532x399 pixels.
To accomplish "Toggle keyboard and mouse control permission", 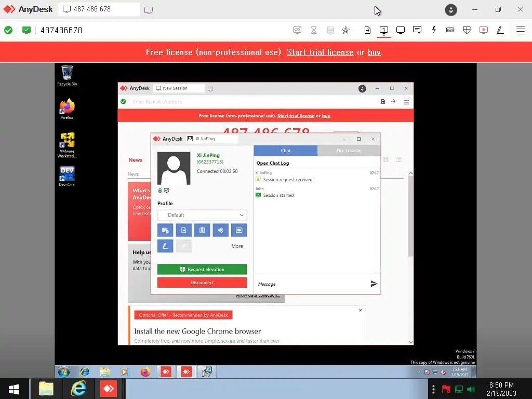I will tap(165, 230).
